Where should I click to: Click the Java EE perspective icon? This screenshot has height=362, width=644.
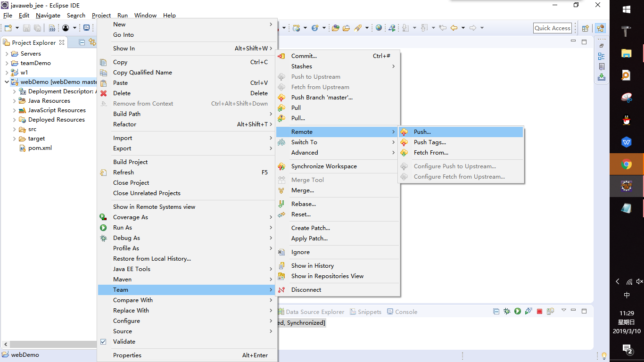600,28
